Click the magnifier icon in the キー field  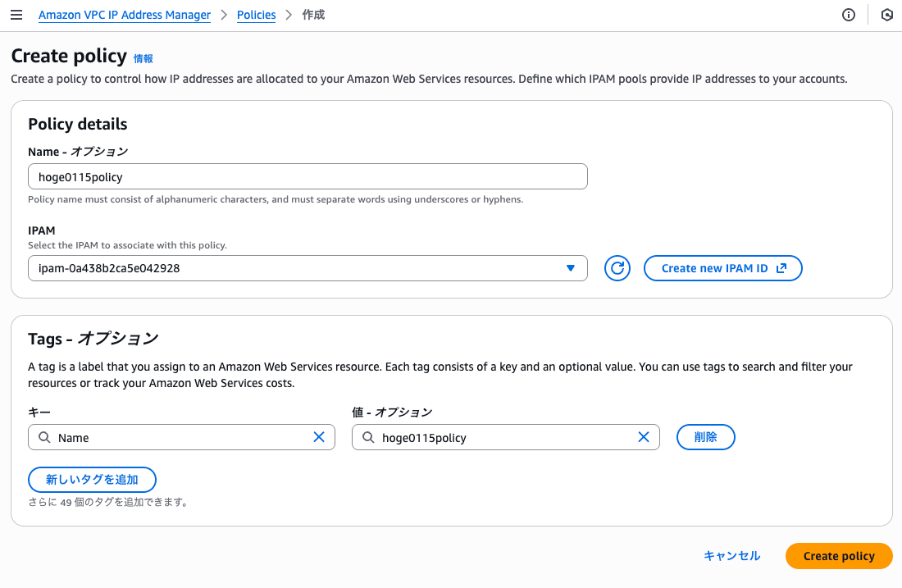pos(43,437)
